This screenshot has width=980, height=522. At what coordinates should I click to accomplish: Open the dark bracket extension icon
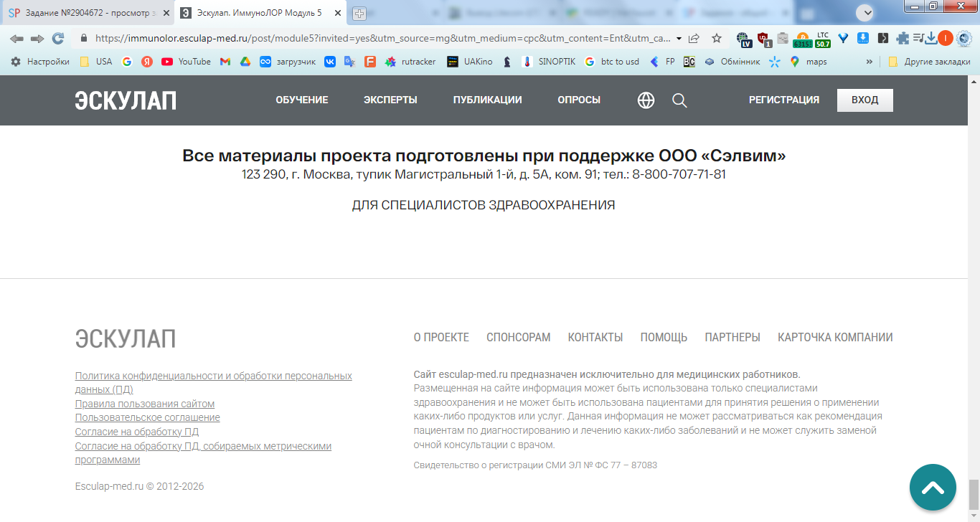click(883, 38)
